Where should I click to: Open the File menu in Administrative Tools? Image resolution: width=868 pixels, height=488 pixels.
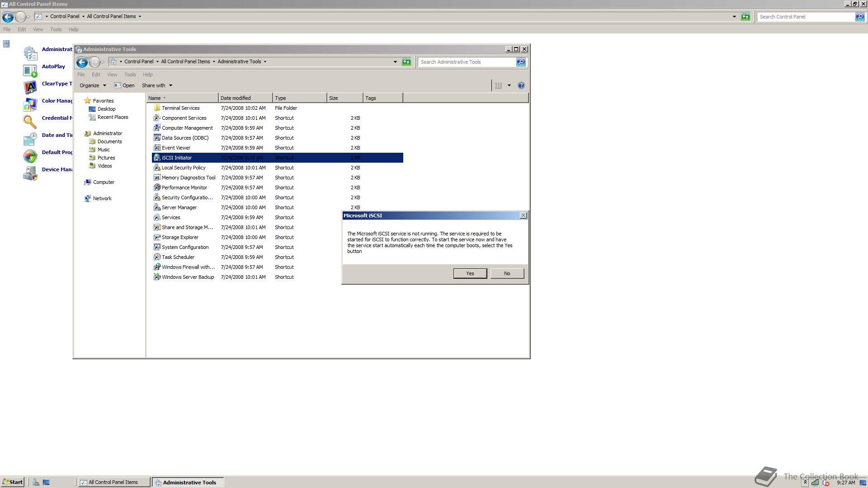coord(81,75)
